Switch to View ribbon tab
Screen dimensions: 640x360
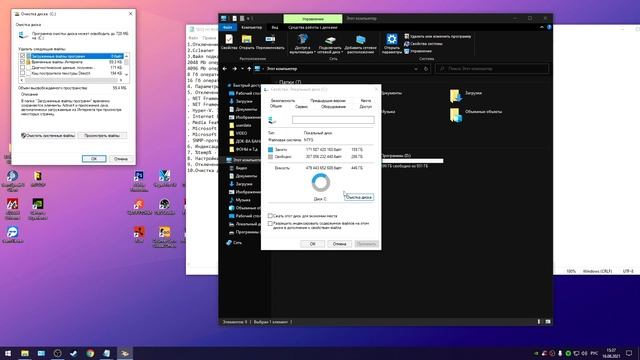(x=275, y=27)
